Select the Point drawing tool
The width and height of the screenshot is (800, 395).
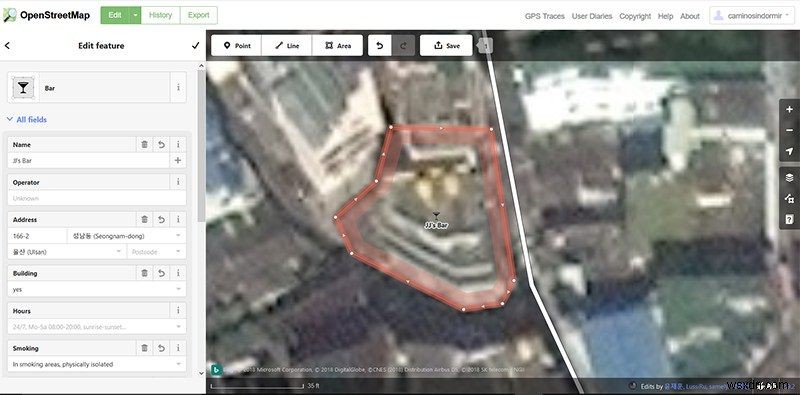(237, 45)
